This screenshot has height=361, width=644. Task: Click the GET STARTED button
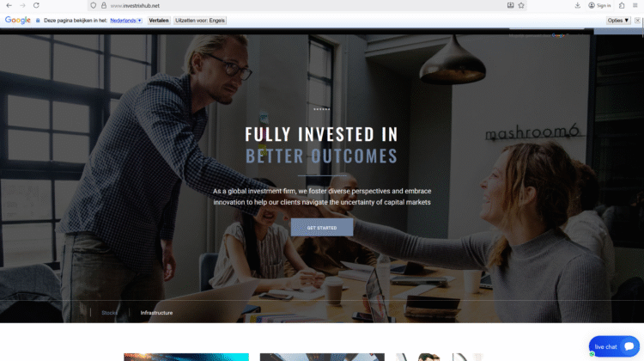[322, 228]
